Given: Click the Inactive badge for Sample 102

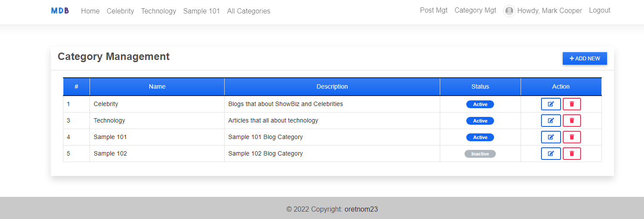Looking at the screenshot, I should pos(480,154).
